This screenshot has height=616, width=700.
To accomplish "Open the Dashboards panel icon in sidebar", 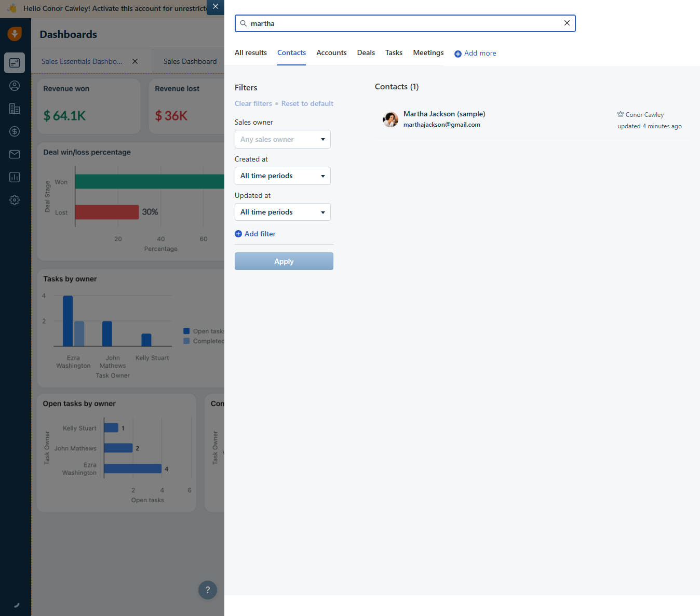I will pyautogui.click(x=15, y=63).
